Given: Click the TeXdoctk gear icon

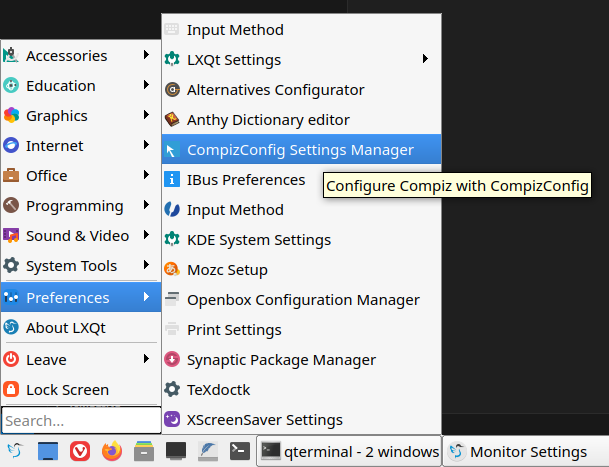Looking at the screenshot, I should coord(172,389).
